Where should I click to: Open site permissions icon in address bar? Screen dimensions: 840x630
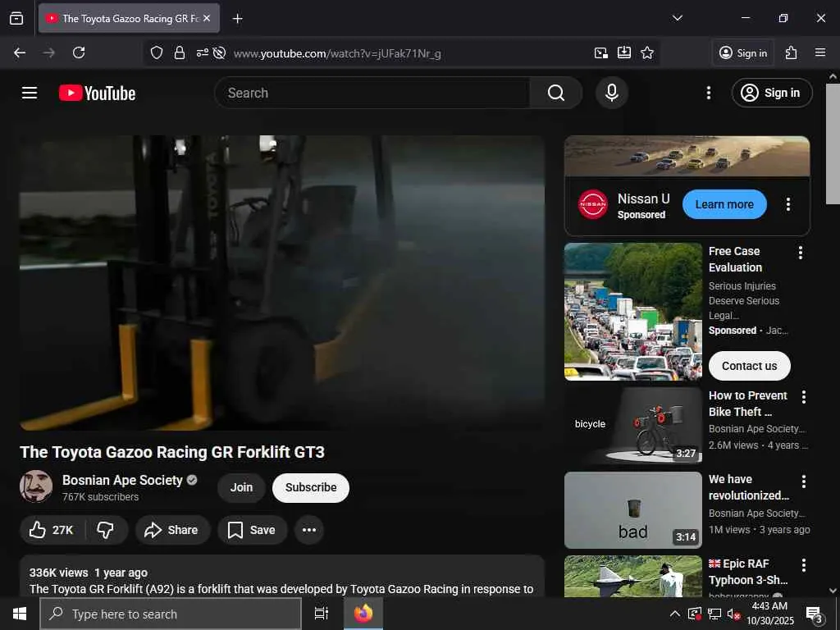202,52
